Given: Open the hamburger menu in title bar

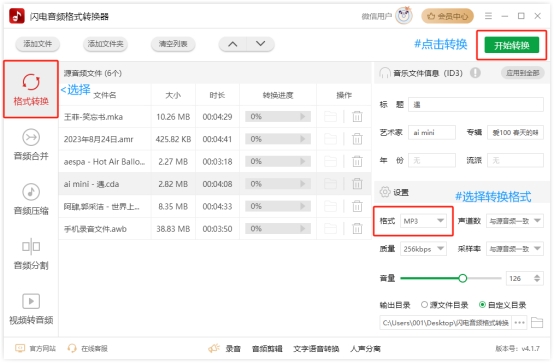Looking at the screenshot, I should point(488,16).
